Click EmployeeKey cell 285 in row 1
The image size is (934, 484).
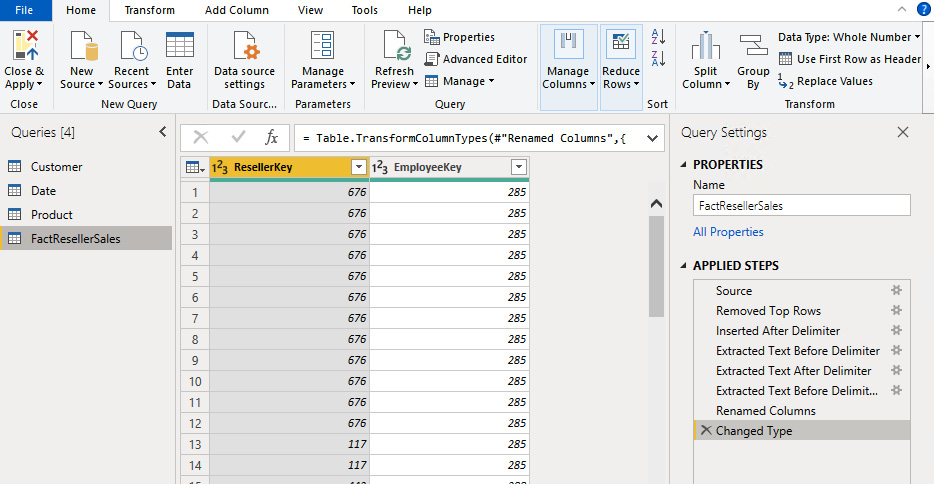tap(449, 192)
